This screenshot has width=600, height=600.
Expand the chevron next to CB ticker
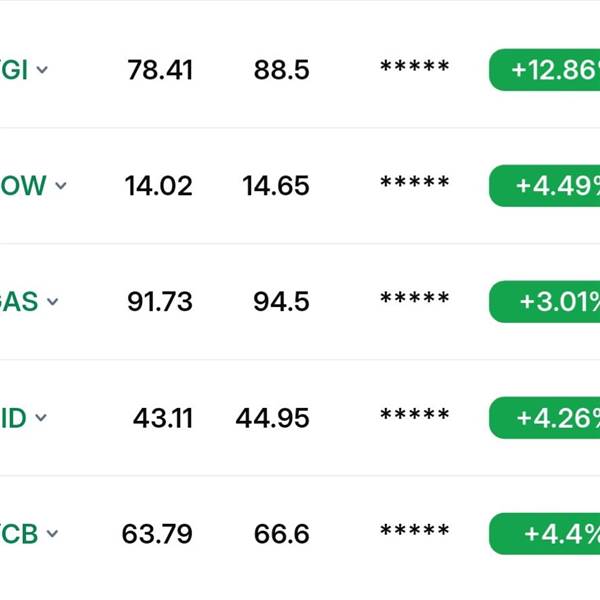52,533
